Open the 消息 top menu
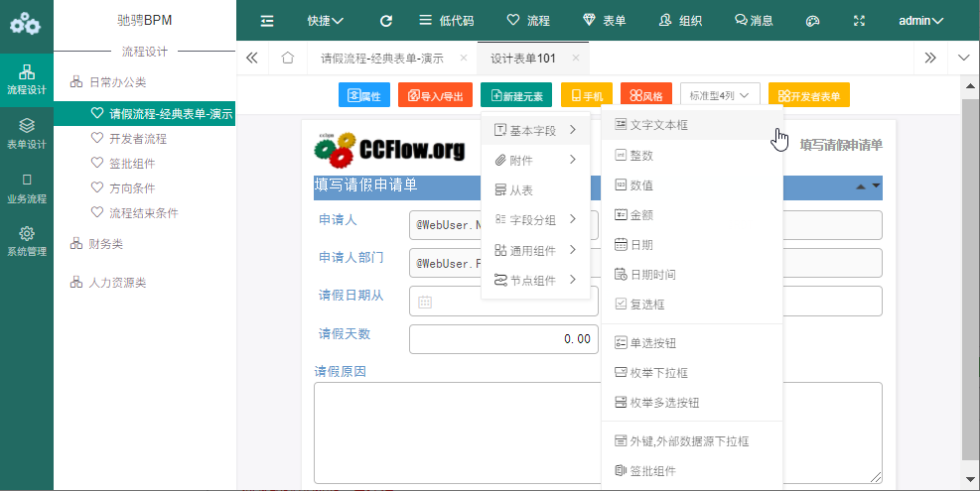The image size is (980, 491). [x=754, y=21]
